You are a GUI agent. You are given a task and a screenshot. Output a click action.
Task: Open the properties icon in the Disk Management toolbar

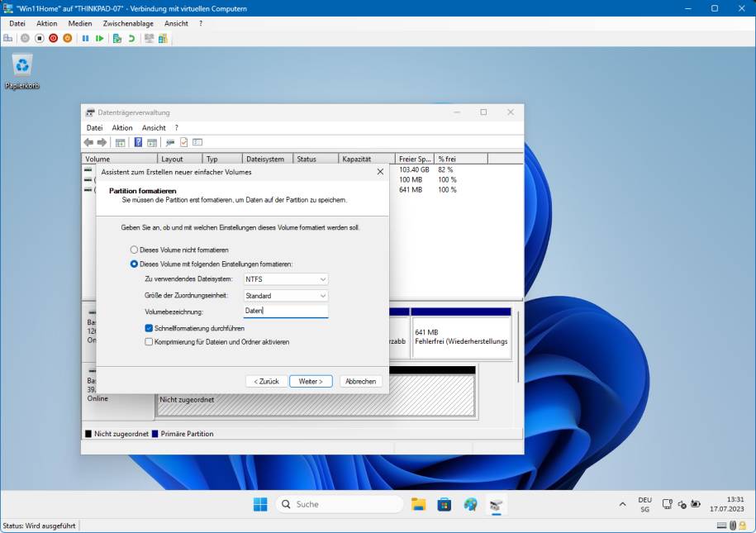183,141
